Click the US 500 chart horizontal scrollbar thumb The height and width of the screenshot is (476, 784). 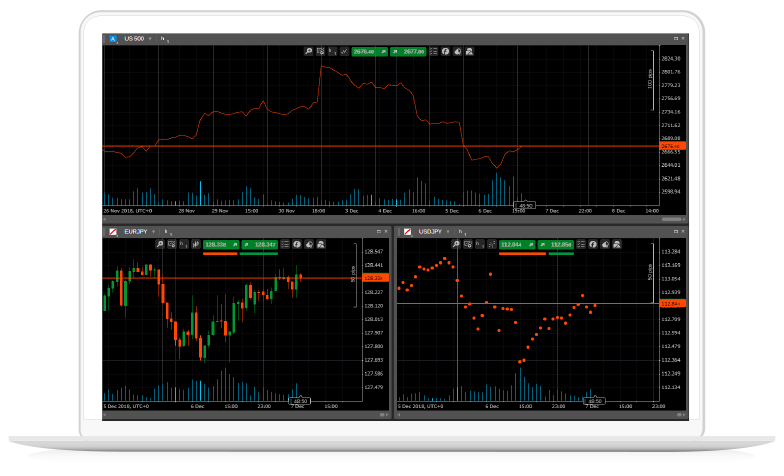click(672, 219)
